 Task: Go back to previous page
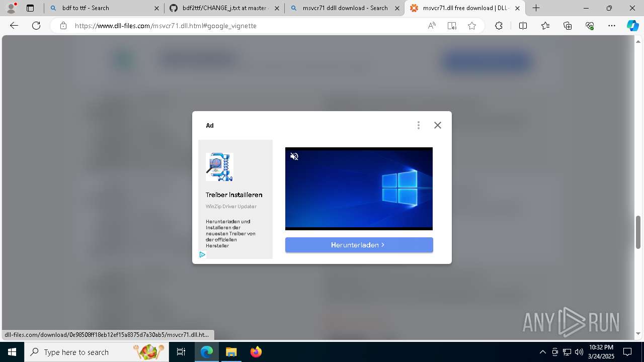[x=14, y=26]
